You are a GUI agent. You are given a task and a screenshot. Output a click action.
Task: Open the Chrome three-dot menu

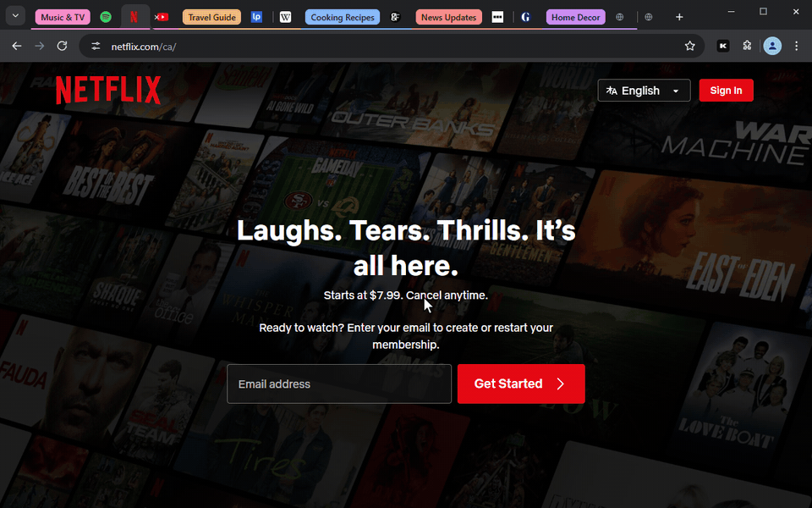click(797, 46)
